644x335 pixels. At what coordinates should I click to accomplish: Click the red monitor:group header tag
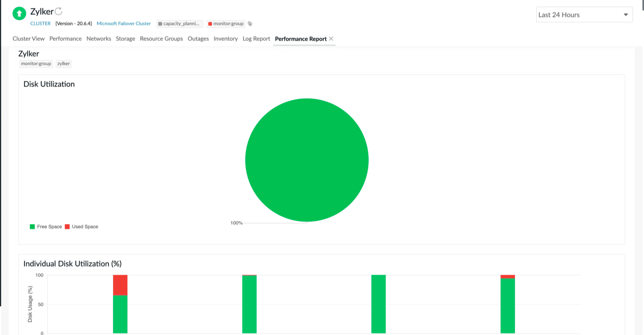click(x=226, y=24)
